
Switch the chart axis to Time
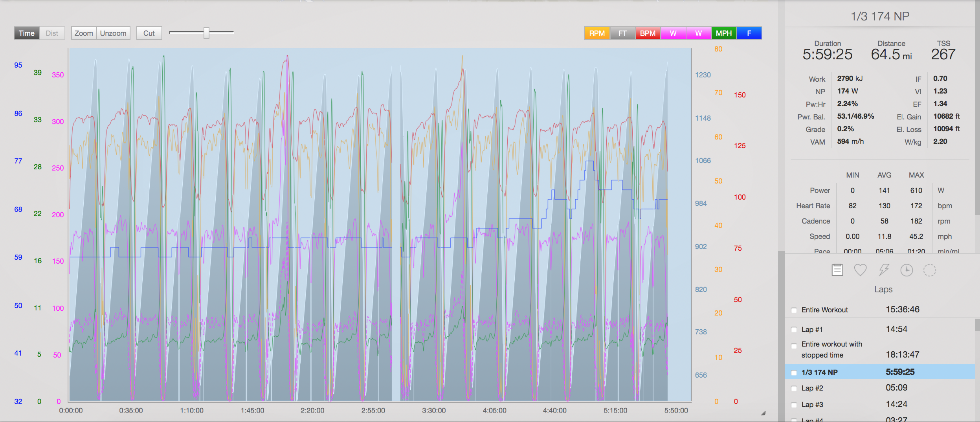click(x=26, y=33)
